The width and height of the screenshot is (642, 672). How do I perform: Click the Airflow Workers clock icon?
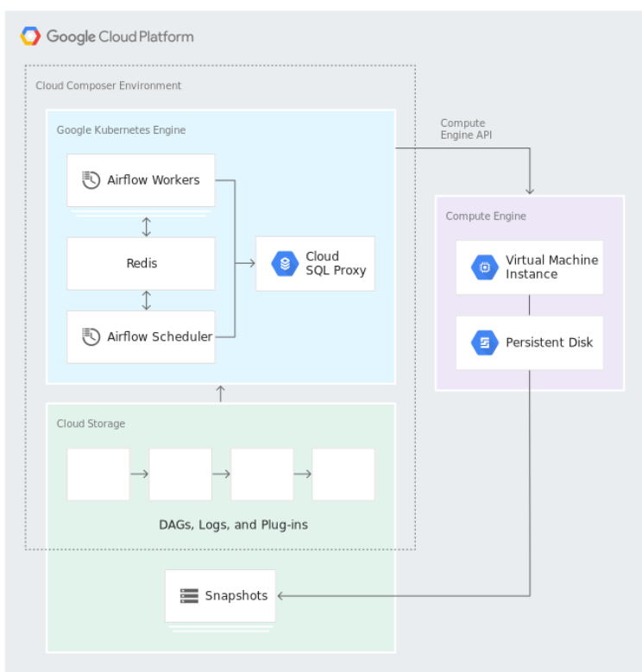pyautogui.click(x=91, y=180)
